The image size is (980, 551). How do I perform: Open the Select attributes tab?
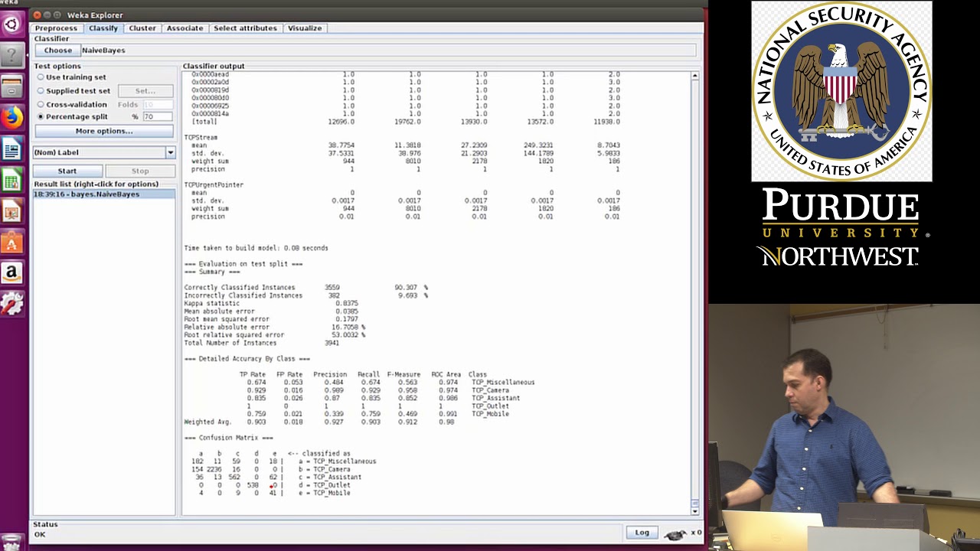tap(245, 28)
